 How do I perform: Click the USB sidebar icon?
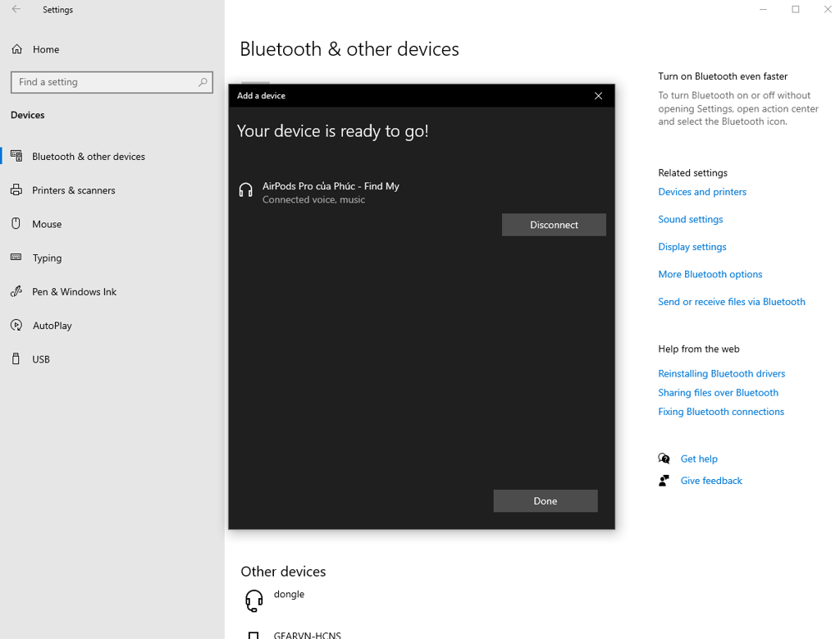click(16, 358)
